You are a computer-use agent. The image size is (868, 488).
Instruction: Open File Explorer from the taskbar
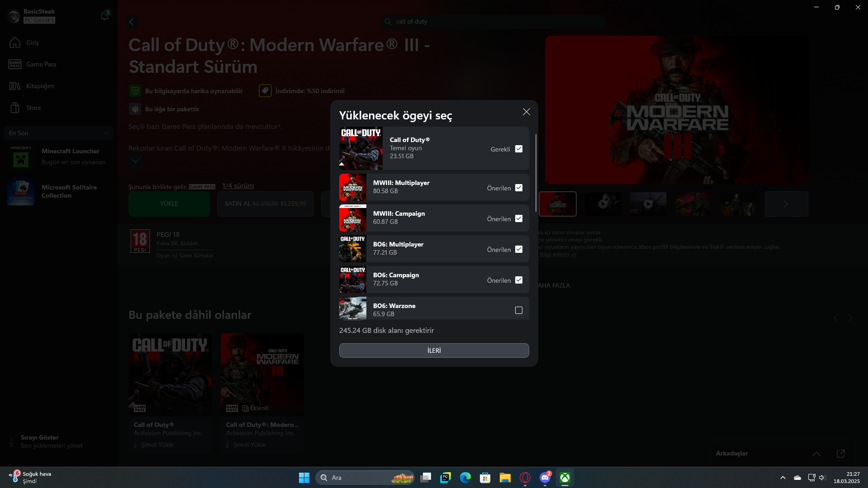point(505,478)
